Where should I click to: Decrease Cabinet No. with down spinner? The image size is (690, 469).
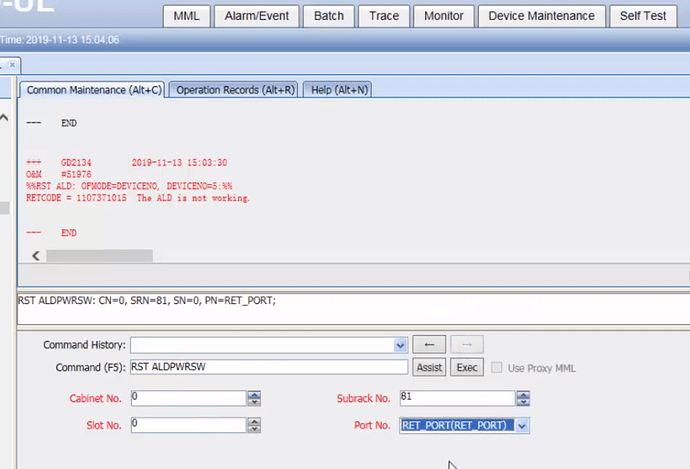(254, 402)
